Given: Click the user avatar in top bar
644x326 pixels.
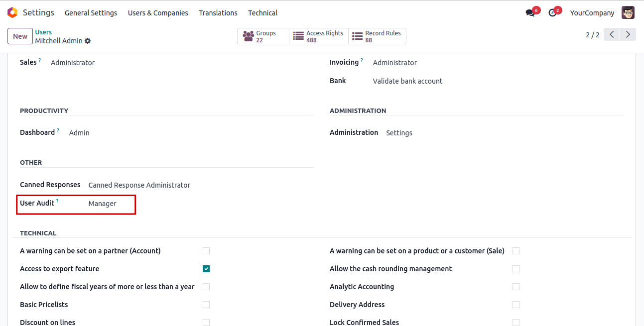Looking at the screenshot, I should coord(628,13).
